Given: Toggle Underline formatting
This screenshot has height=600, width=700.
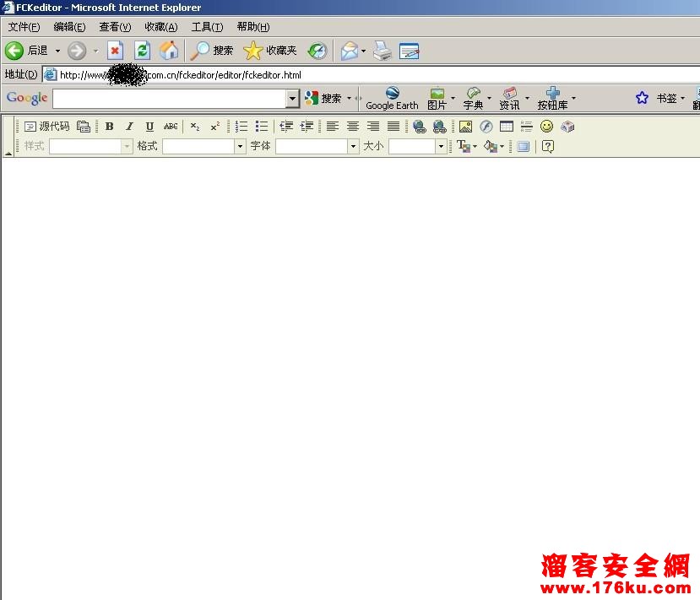Looking at the screenshot, I should 150,127.
